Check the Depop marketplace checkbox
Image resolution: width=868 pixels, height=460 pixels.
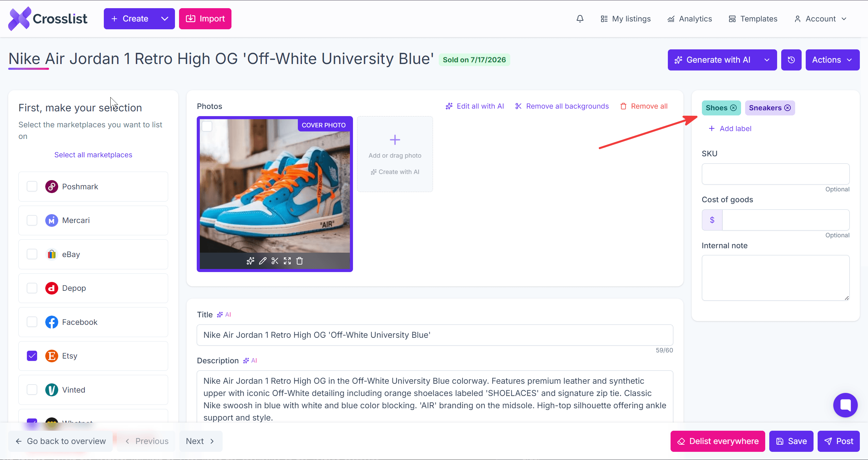[x=32, y=288]
